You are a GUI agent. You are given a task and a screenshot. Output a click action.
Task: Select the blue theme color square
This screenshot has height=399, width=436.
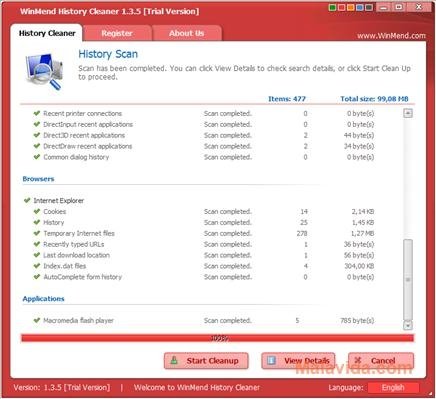(x=360, y=7)
